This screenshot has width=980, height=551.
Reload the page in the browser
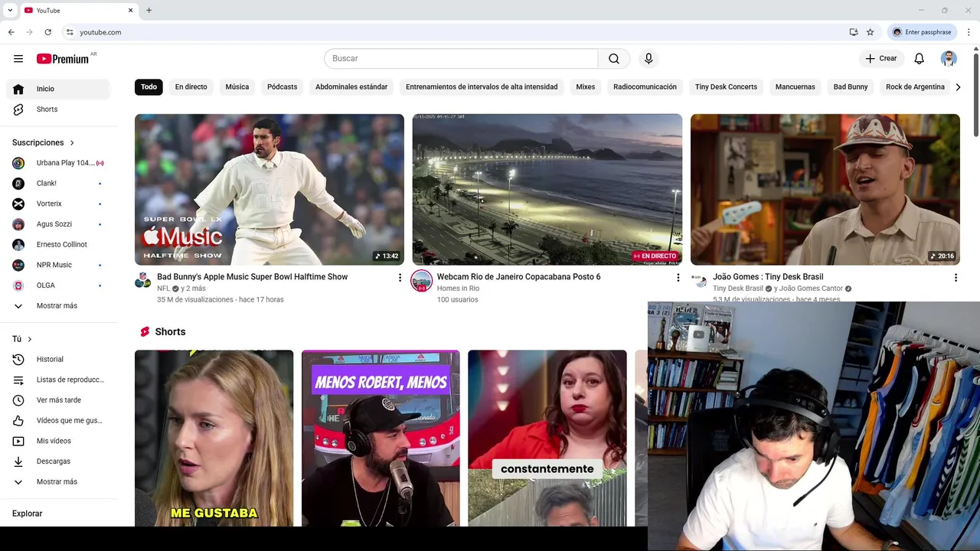coord(47,32)
